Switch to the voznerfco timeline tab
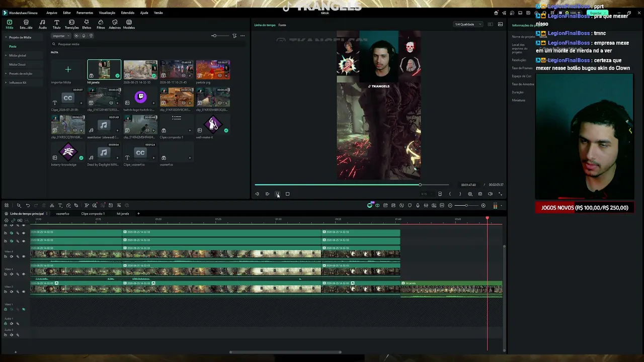Screen dimensions: 644x362 [62, 214]
